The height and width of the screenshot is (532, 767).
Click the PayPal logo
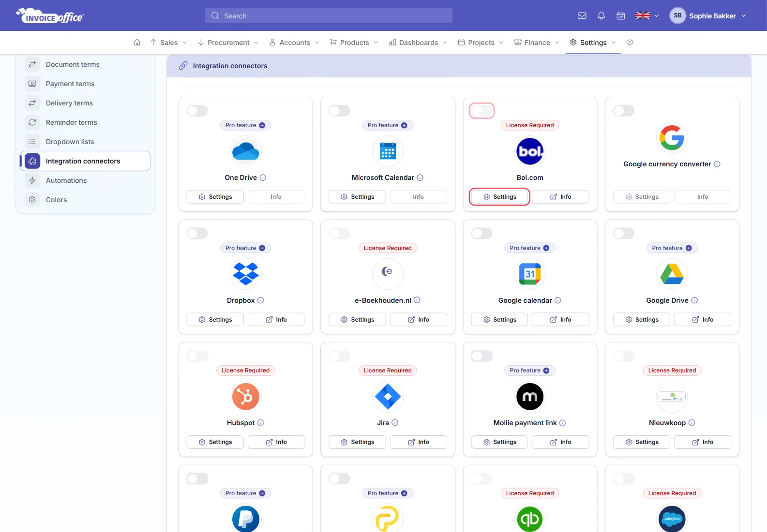(x=246, y=518)
